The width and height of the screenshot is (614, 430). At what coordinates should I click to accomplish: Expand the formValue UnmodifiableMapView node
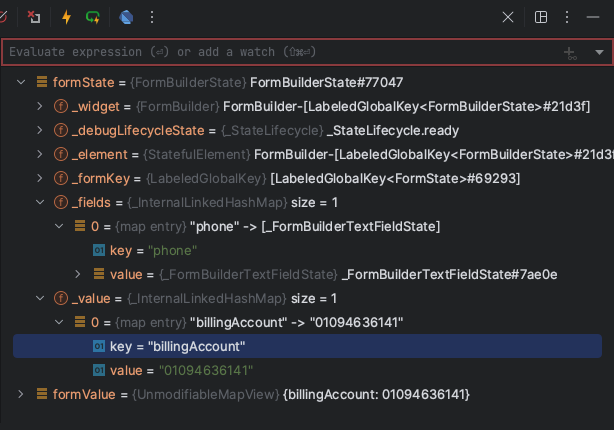(x=21, y=394)
